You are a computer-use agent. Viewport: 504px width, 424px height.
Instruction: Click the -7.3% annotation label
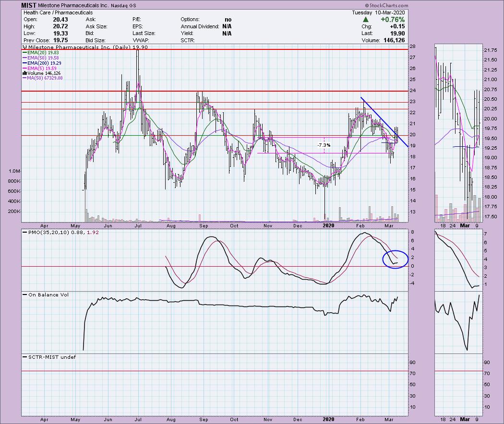click(324, 145)
